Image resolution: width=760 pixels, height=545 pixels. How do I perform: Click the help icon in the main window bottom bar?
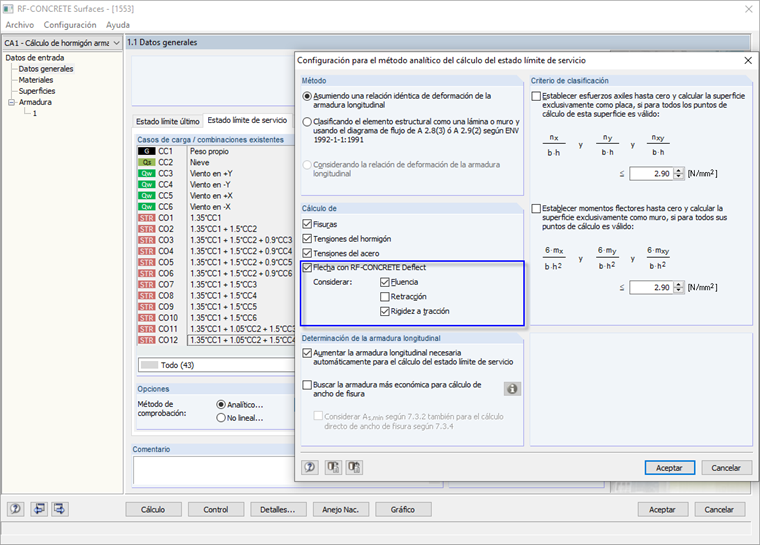[16, 509]
